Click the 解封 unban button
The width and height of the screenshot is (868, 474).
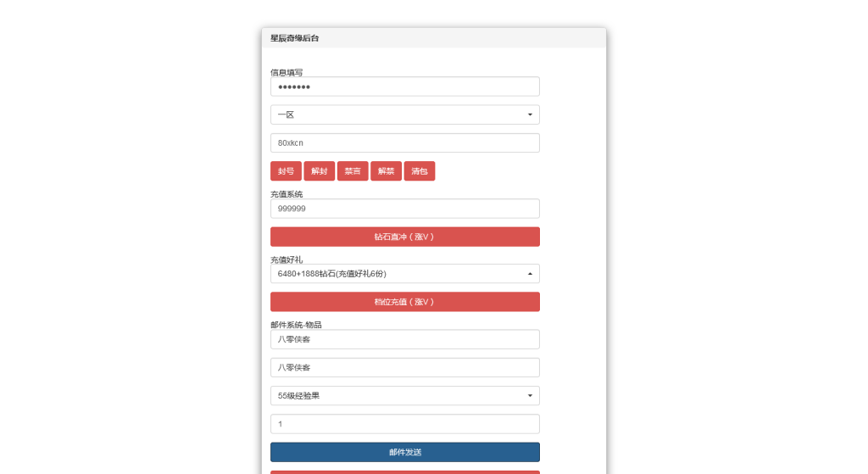click(x=320, y=171)
